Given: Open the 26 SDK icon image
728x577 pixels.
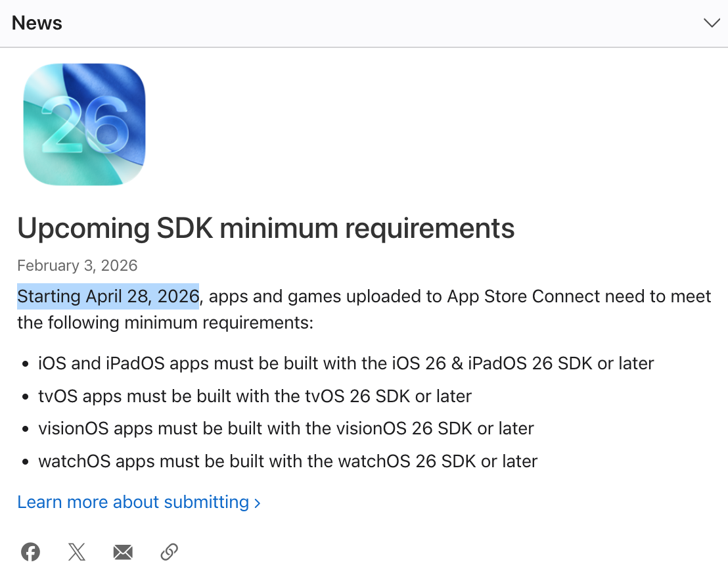Looking at the screenshot, I should tap(85, 124).
